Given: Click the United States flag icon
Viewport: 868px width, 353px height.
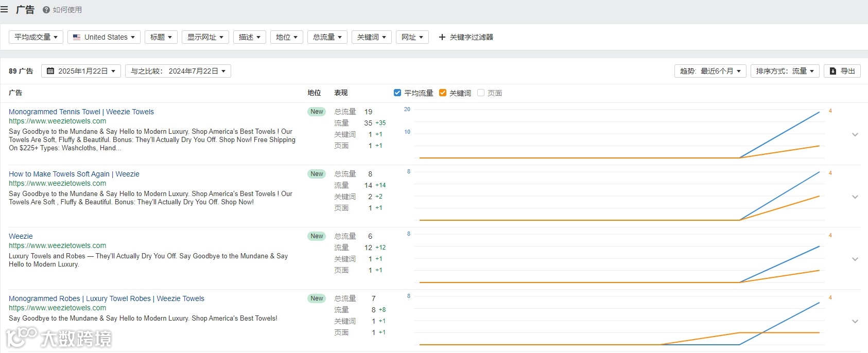Looking at the screenshot, I should 77,37.
